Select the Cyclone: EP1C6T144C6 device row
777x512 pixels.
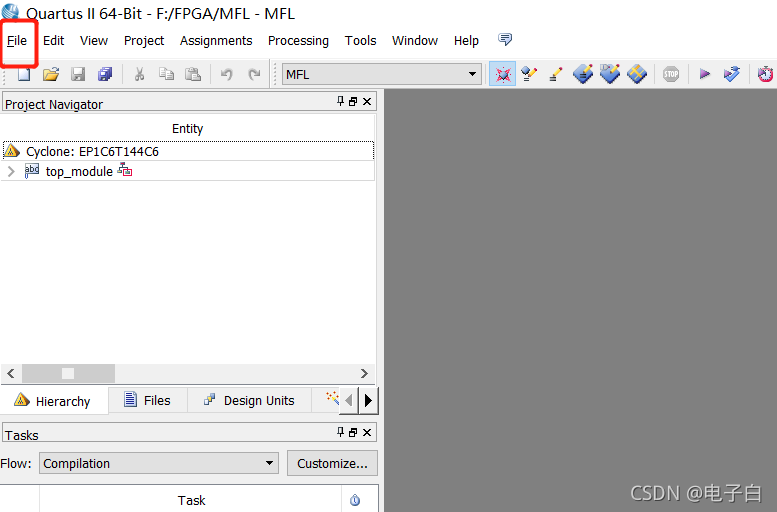point(188,151)
